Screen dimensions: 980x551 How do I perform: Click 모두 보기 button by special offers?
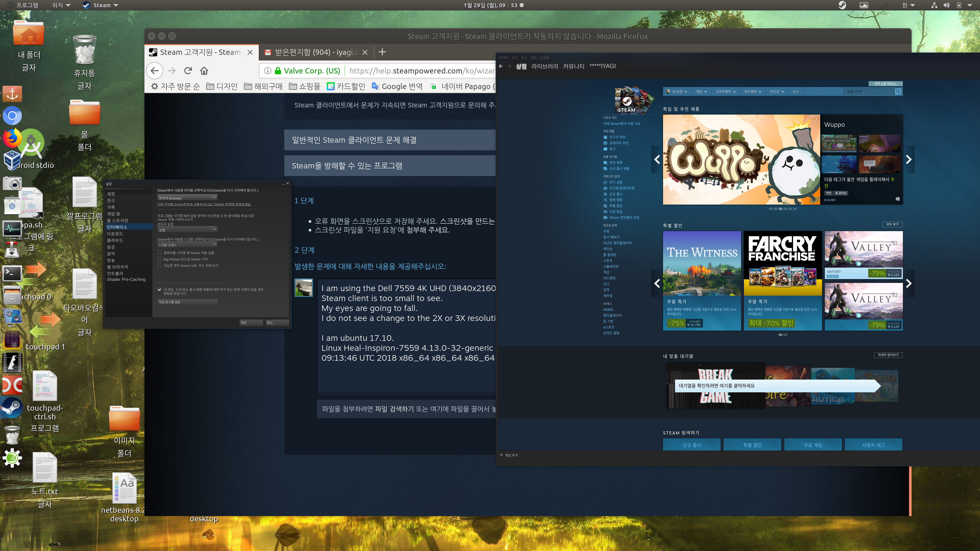pyautogui.click(x=892, y=224)
